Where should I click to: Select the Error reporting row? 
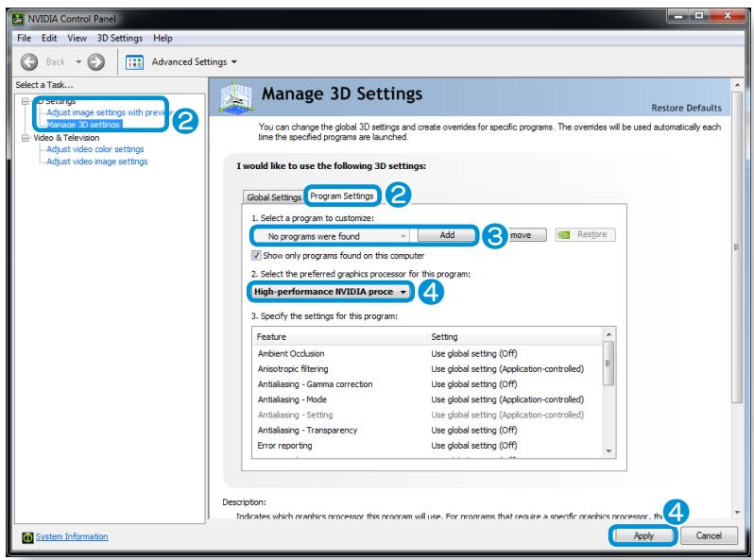click(427, 446)
